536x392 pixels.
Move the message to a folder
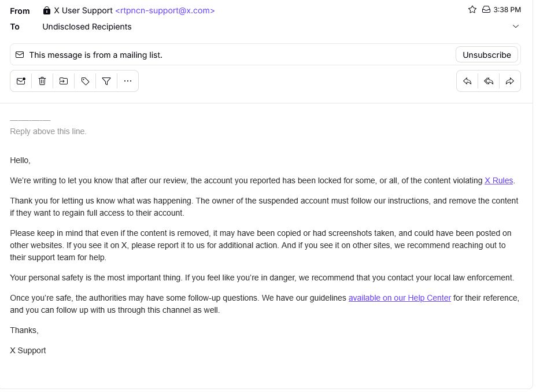pyautogui.click(x=64, y=82)
